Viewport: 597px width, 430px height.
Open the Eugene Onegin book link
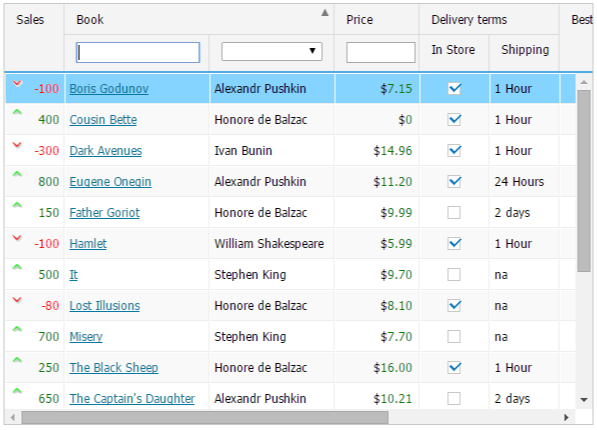coord(110,182)
